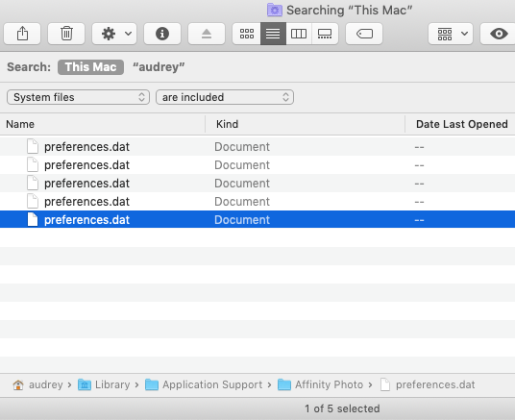Open the System files criteria dropdown
Viewport: 515px width, 420px height.
pos(78,97)
